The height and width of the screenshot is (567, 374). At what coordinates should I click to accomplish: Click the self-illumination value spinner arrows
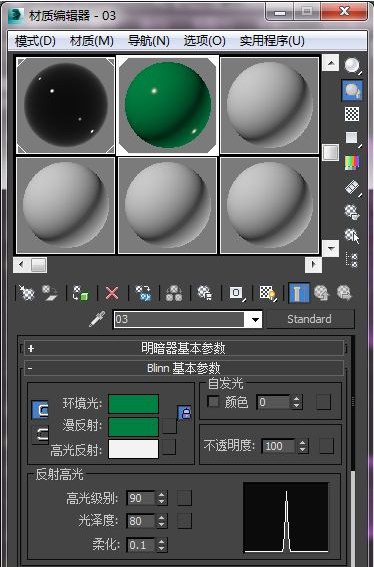point(296,402)
